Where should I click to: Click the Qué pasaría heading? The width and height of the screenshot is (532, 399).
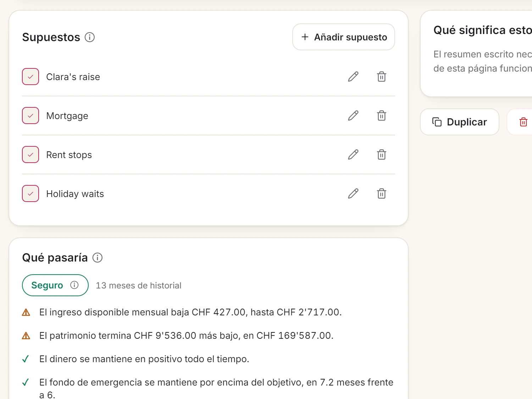pyautogui.click(x=55, y=258)
